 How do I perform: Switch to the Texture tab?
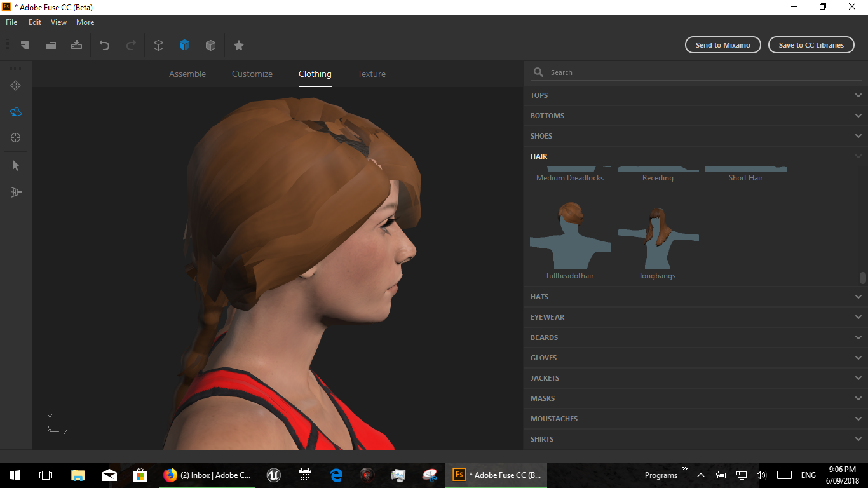click(372, 74)
